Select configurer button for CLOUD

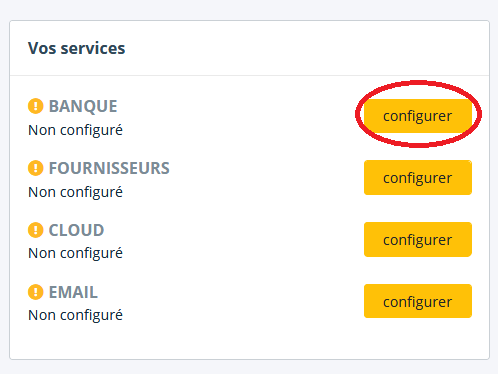418,240
